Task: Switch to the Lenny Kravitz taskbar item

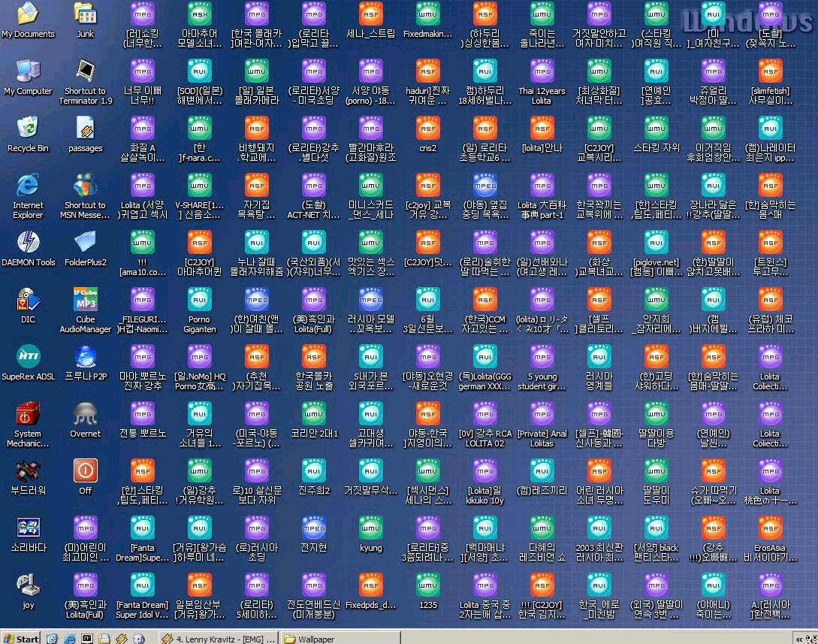Action: coord(218,638)
